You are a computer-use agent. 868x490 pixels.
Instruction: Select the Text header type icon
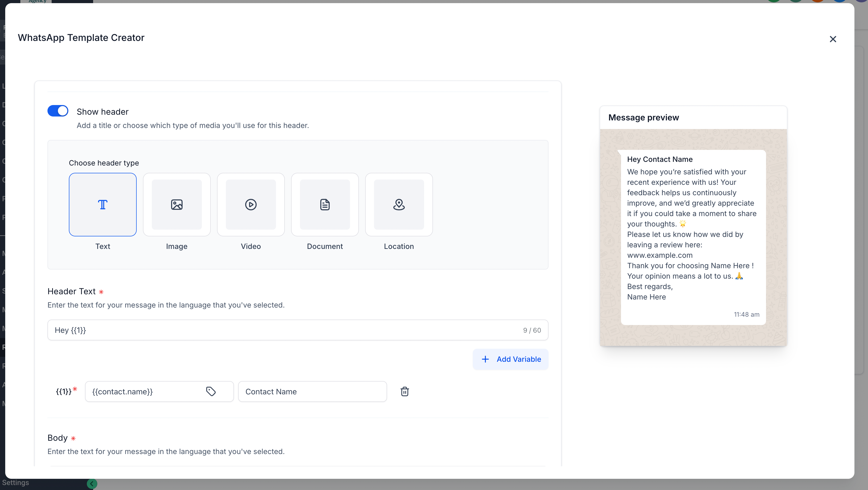coord(103,204)
